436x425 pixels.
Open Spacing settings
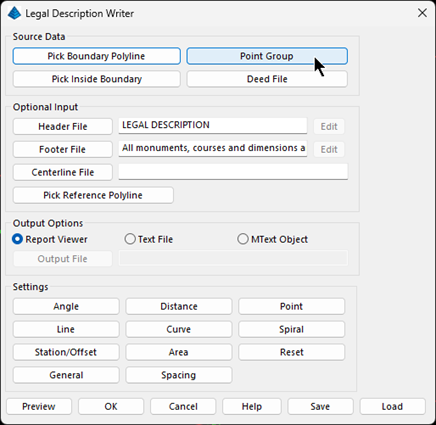[179, 375]
